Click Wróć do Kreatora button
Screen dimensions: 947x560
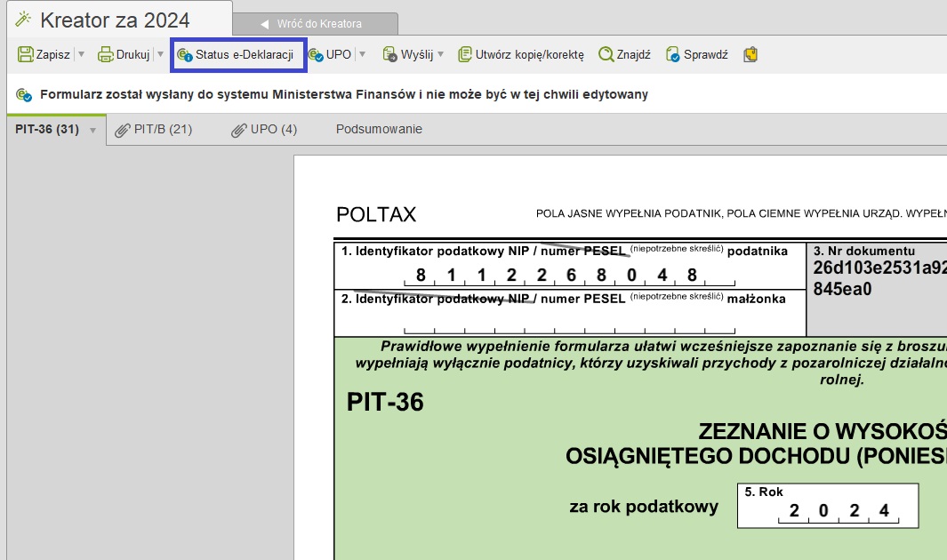tap(315, 24)
